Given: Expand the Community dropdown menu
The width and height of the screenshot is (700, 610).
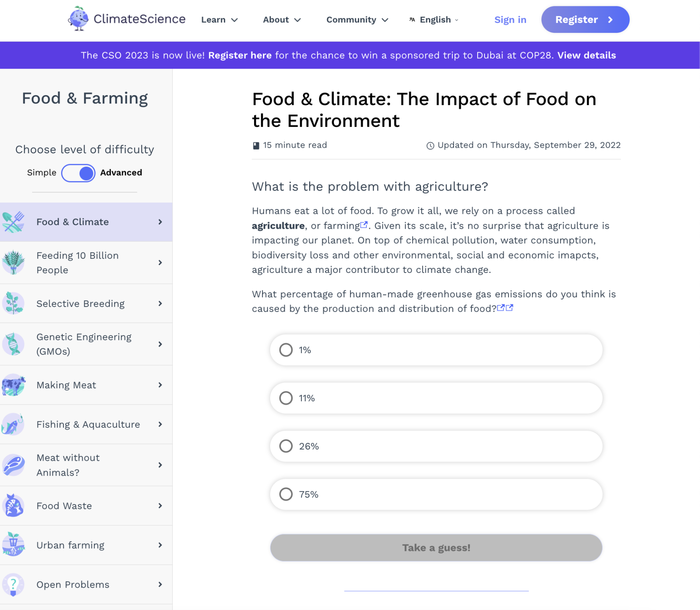Looking at the screenshot, I should [x=357, y=20].
